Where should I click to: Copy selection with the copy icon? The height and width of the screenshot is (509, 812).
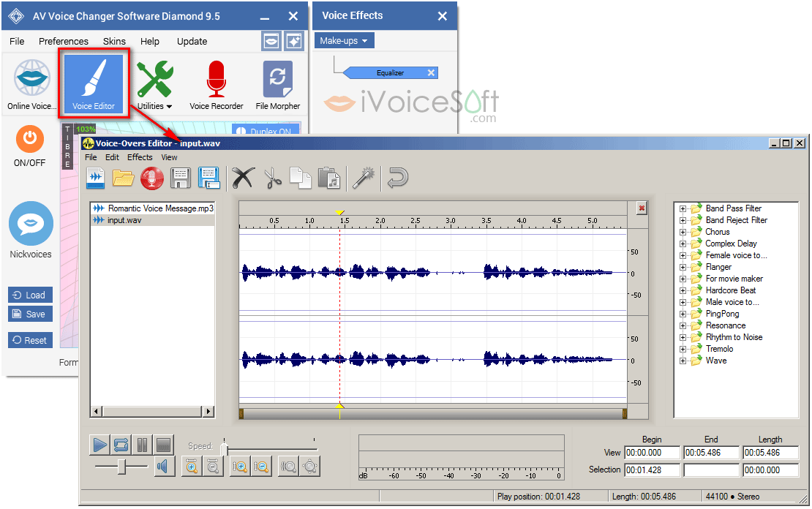(301, 178)
